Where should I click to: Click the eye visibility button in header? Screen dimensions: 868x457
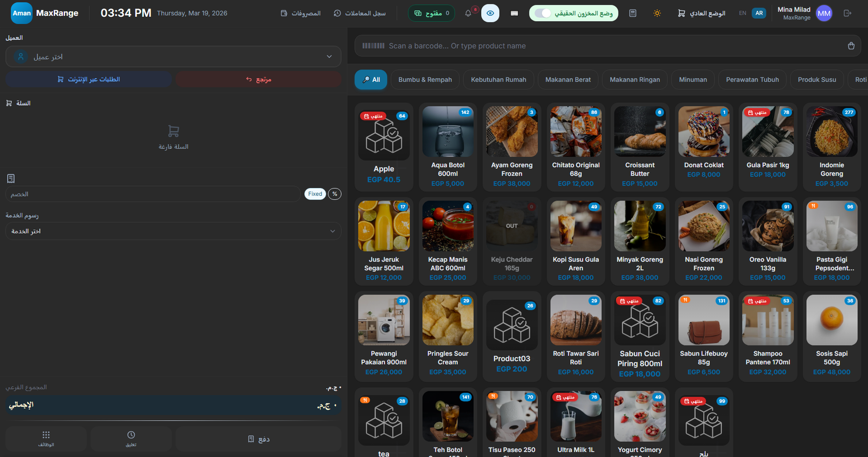(x=490, y=13)
